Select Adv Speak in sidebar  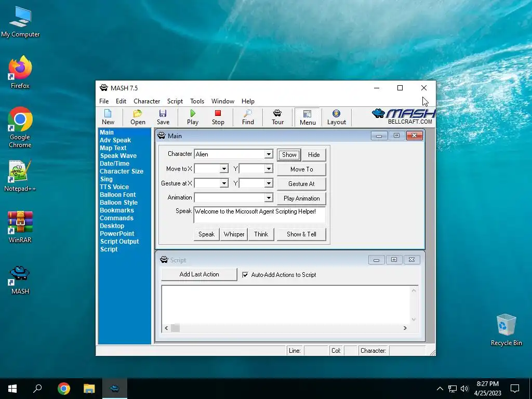pyautogui.click(x=115, y=140)
